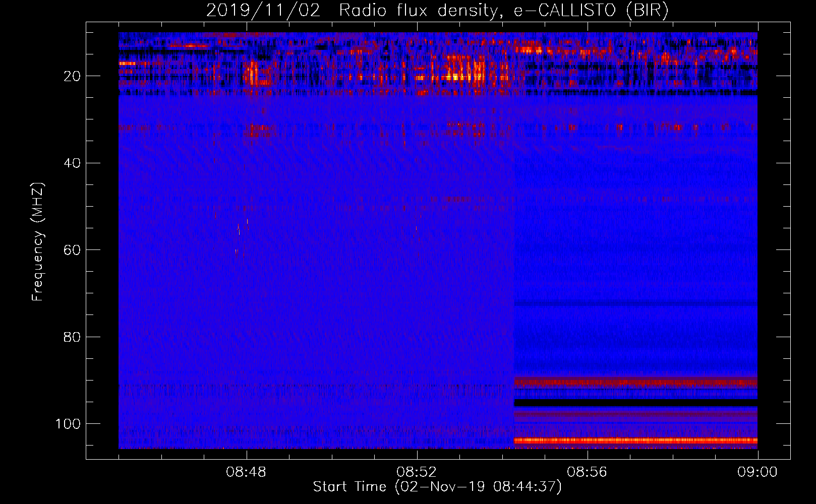Click the 100 frequency tick label

(68, 424)
